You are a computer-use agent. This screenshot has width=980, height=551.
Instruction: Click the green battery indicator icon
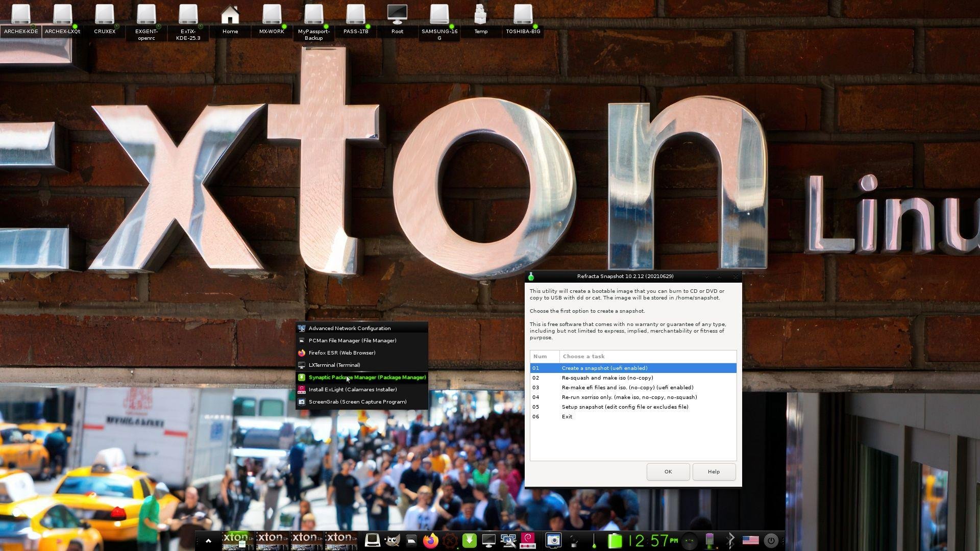[x=615, y=540]
